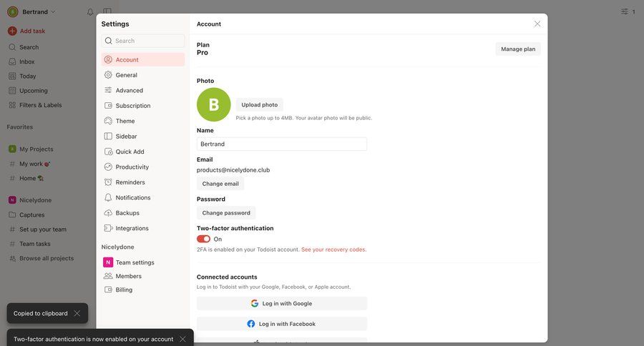This screenshot has width=644, height=346.
Task: Open Sidebar settings
Action: pyautogui.click(x=143, y=137)
